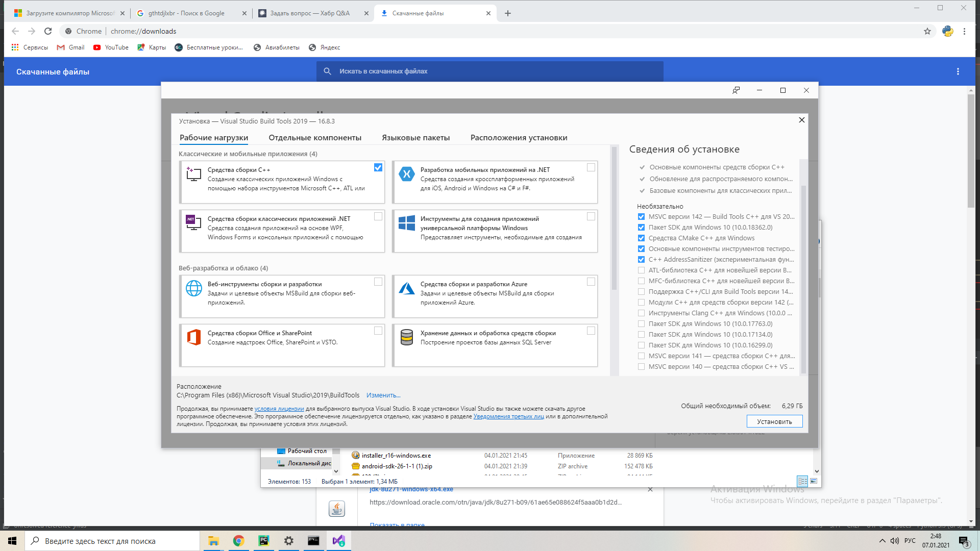Enable Инструменты Clang C++ для Windows

tap(641, 313)
